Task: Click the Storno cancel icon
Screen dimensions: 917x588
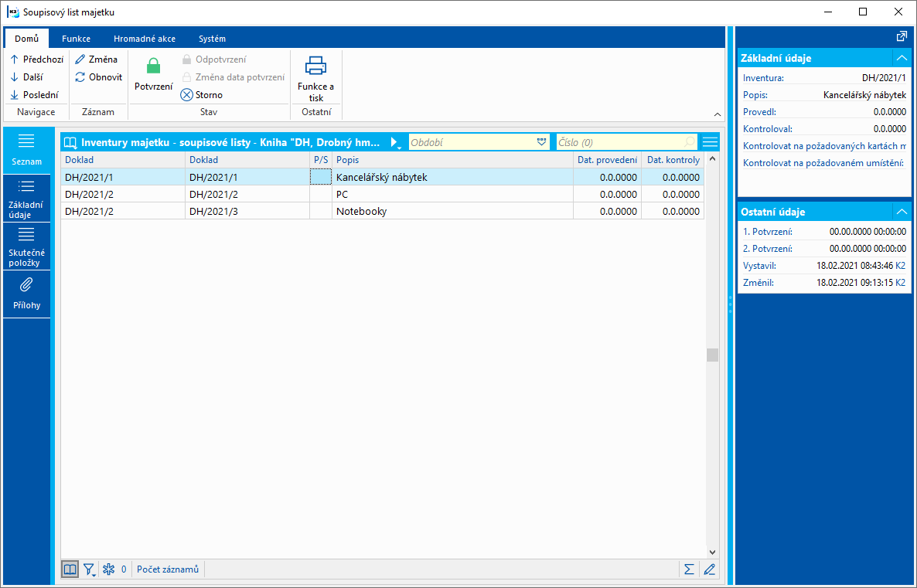Action: [x=187, y=95]
